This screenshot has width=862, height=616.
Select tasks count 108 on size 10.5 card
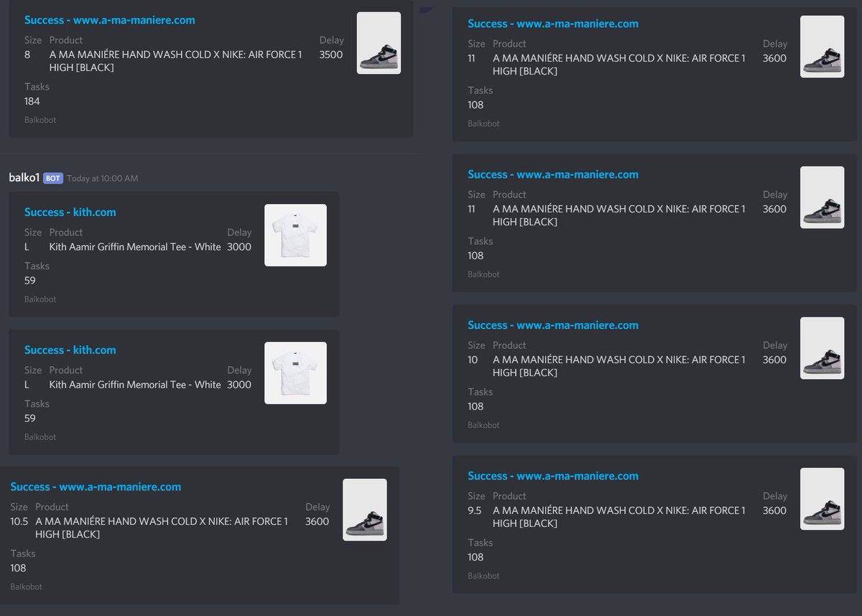tap(18, 568)
